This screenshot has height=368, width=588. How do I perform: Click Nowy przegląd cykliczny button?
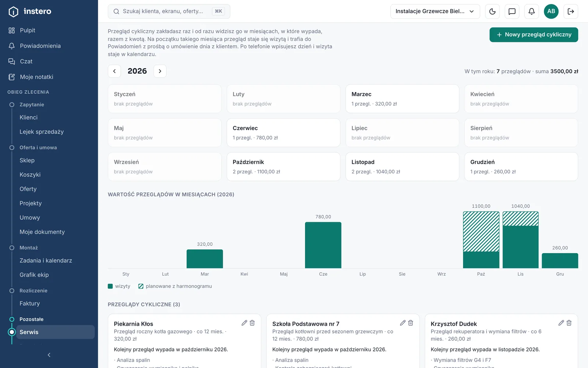pyautogui.click(x=534, y=35)
